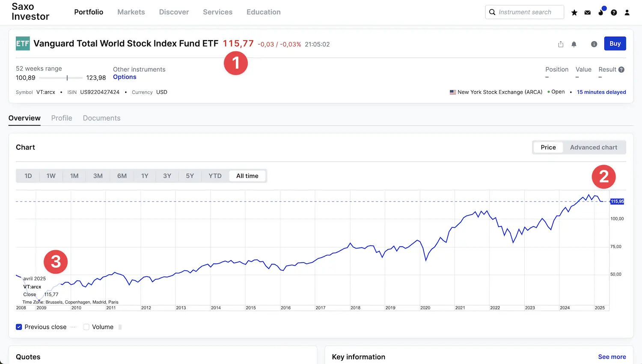
Task: Click the 15 minutes delayed link
Action: [x=601, y=92]
